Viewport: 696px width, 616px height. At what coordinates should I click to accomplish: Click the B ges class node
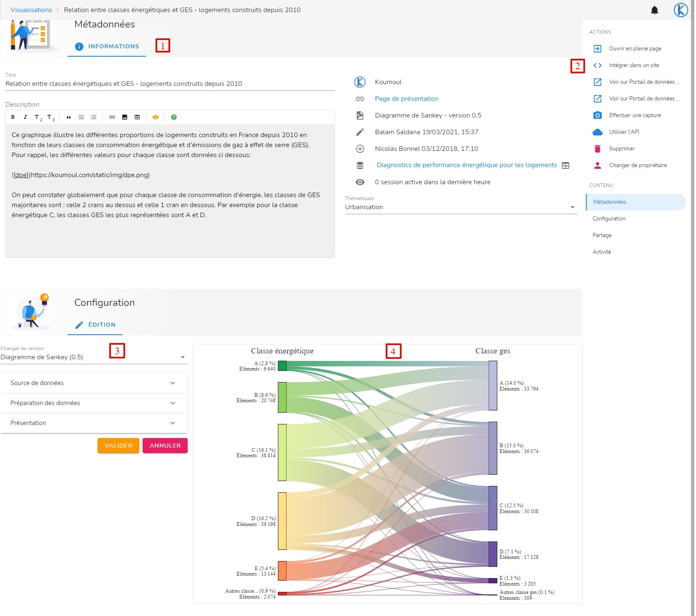pos(493,448)
